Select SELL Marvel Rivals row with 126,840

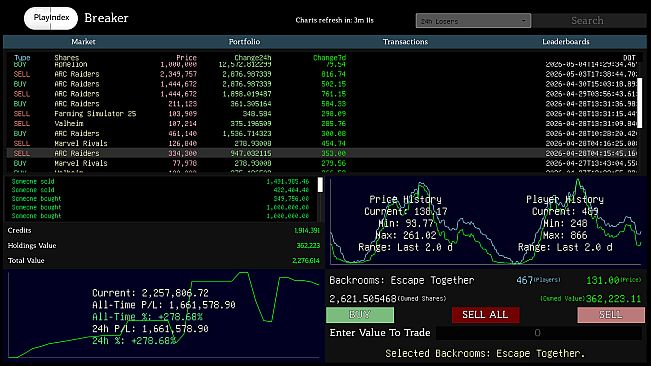[x=322, y=144]
